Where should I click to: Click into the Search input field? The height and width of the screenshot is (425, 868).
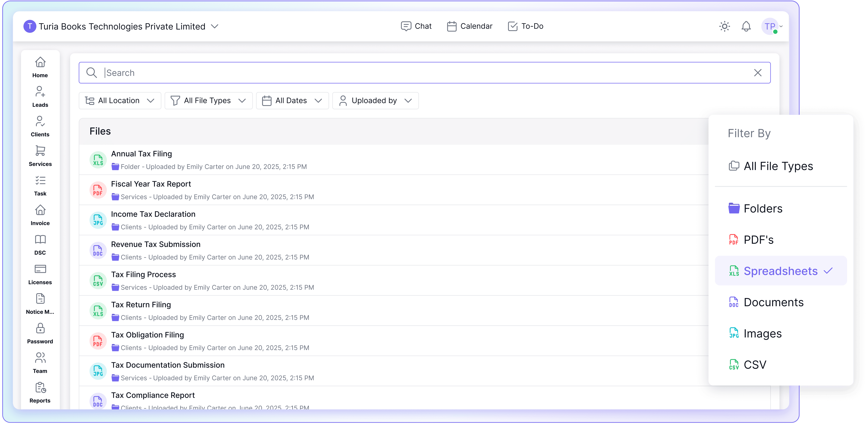coord(424,73)
